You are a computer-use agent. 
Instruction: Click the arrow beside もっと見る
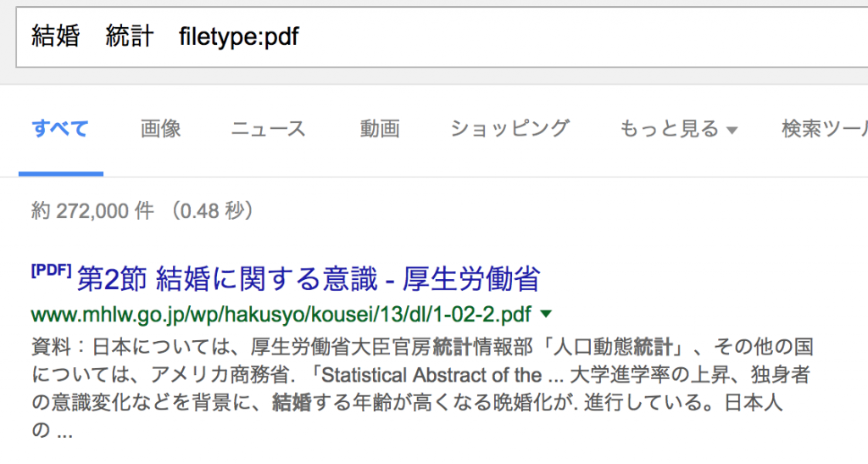pyautogui.click(x=732, y=131)
